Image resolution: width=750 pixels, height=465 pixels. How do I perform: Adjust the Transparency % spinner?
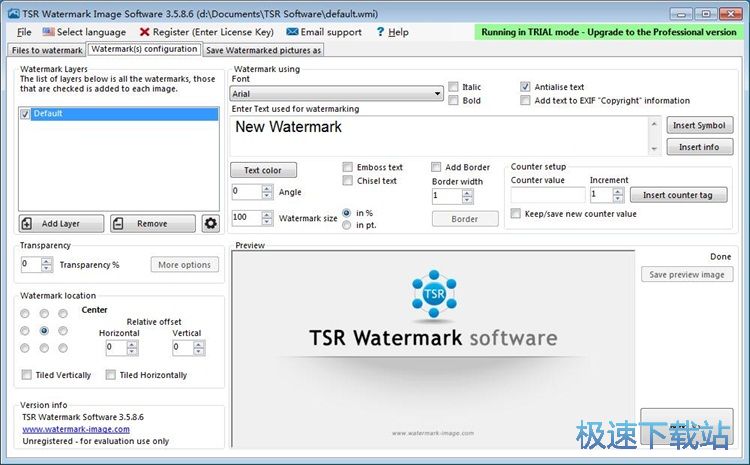point(46,265)
